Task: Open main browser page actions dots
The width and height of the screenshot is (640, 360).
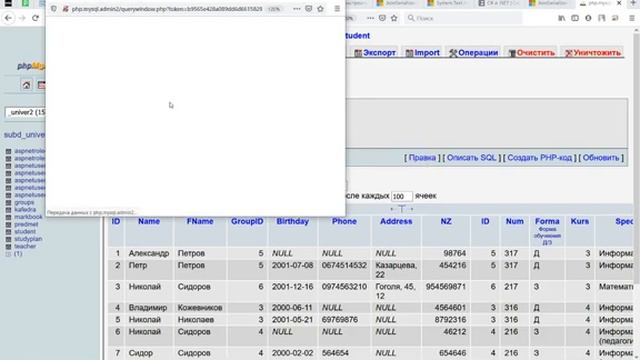Action: (x=370, y=18)
